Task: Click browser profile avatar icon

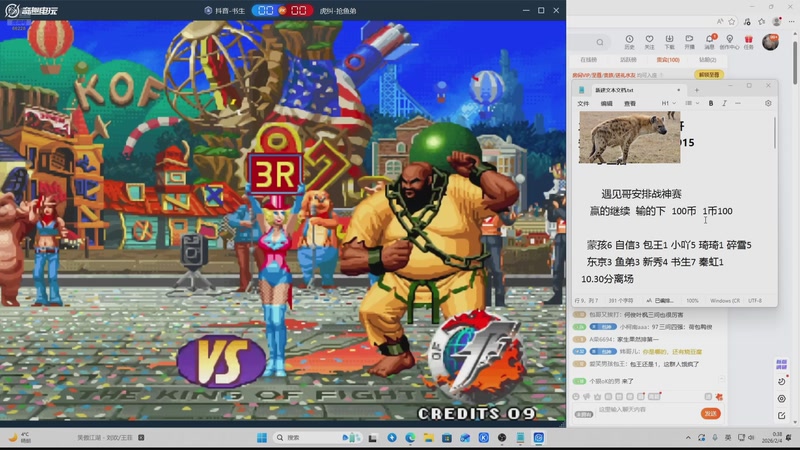Action: 777,21
